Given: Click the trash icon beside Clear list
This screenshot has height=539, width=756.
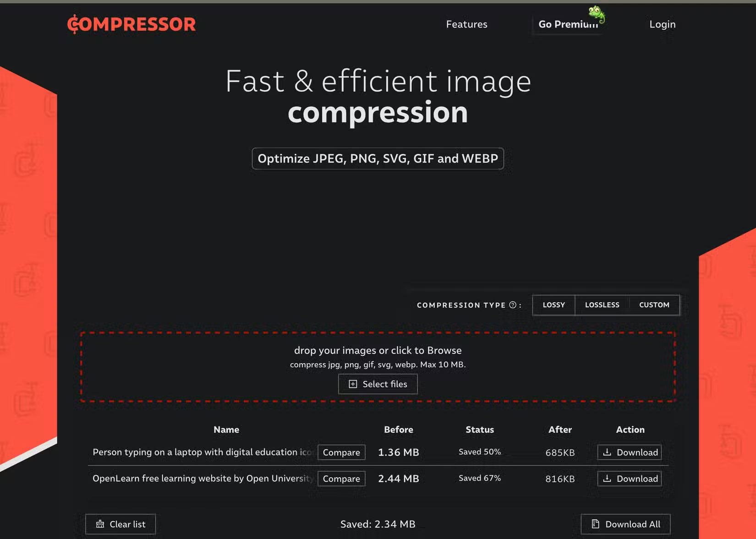Looking at the screenshot, I should [100, 524].
